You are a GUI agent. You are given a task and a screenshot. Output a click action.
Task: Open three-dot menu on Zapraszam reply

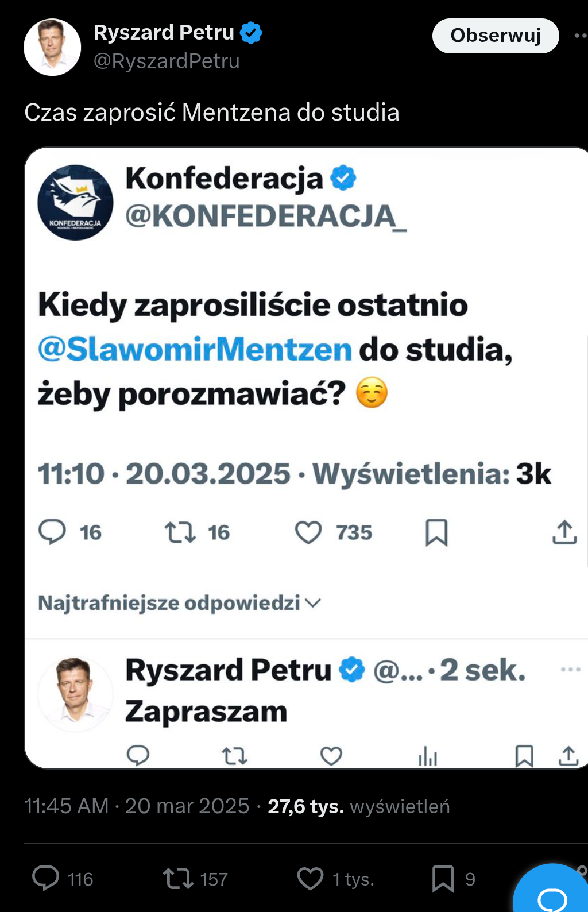[570, 670]
